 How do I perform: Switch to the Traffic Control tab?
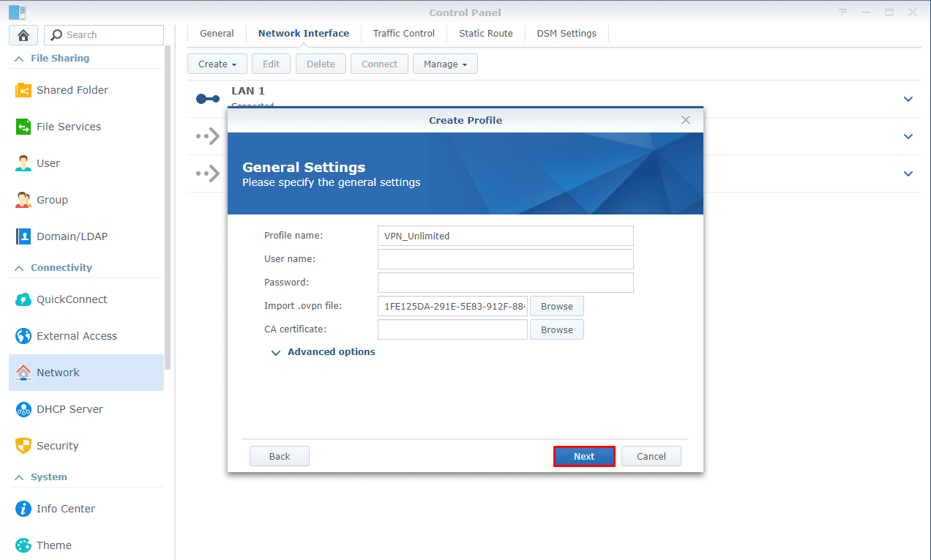(x=403, y=33)
